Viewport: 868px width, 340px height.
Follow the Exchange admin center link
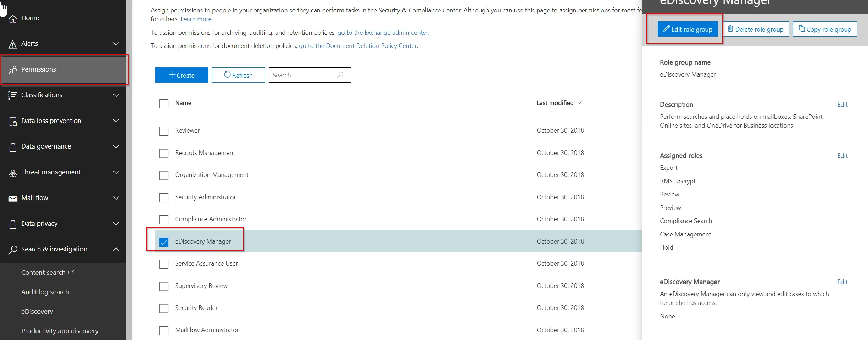coord(383,33)
